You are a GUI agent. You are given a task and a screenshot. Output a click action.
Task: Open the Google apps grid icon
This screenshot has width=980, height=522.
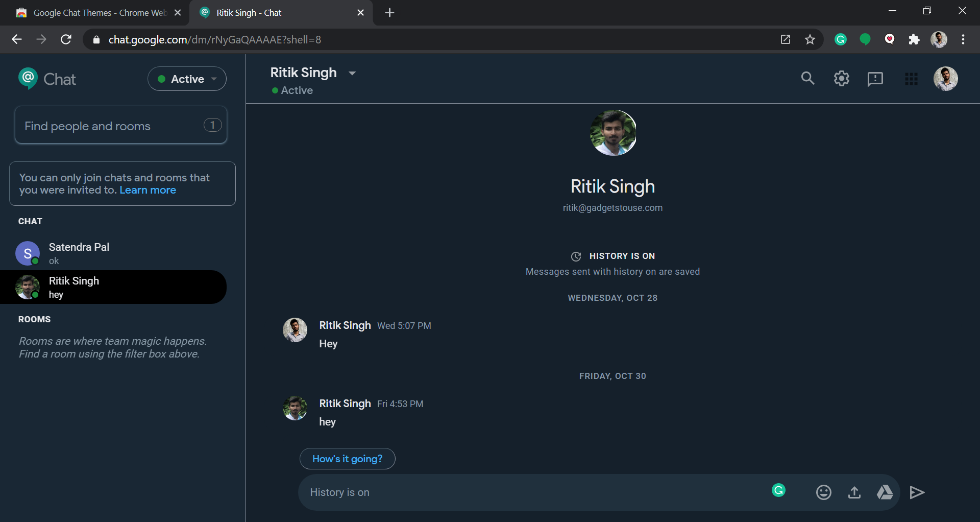click(x=911, y=79)
